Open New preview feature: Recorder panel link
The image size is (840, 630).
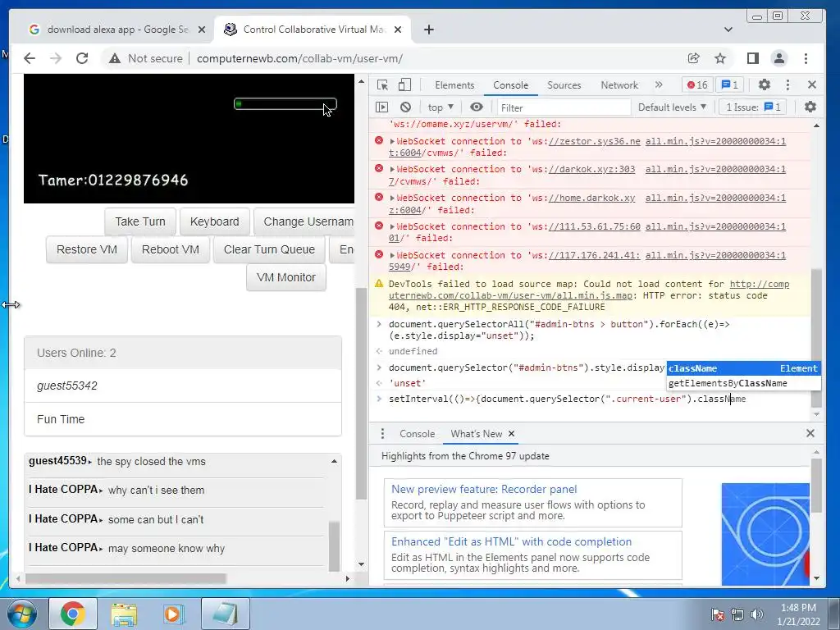484,489
